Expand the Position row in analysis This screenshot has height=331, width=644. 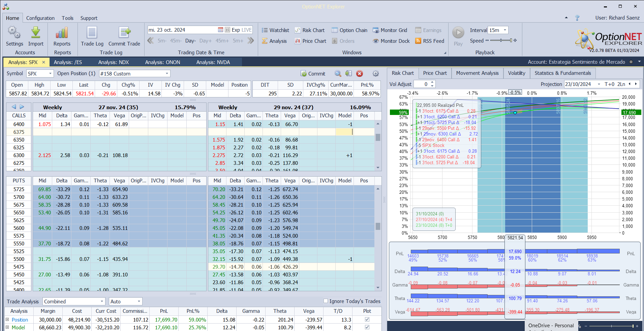(7, 320)
